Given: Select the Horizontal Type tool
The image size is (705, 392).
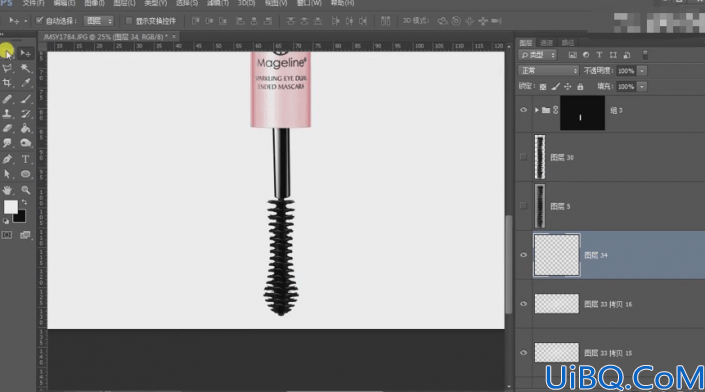Looking at the screenshot, I should [26, 159].
